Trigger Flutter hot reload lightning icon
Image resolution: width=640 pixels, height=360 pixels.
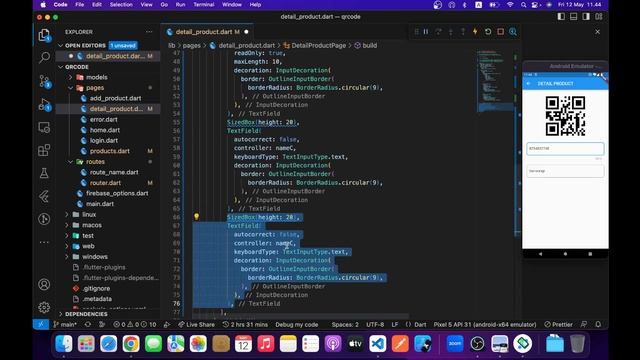475,32
